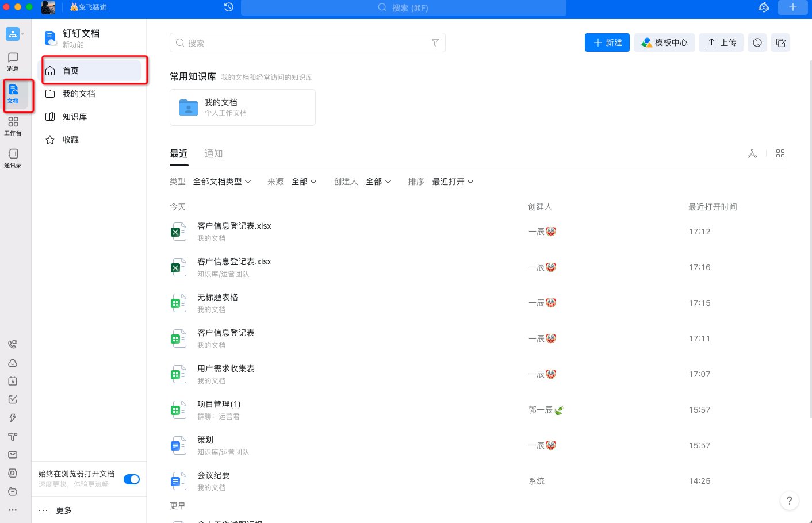
Task: Click the 搜索 input field
Action: click(x=308, y=42)
